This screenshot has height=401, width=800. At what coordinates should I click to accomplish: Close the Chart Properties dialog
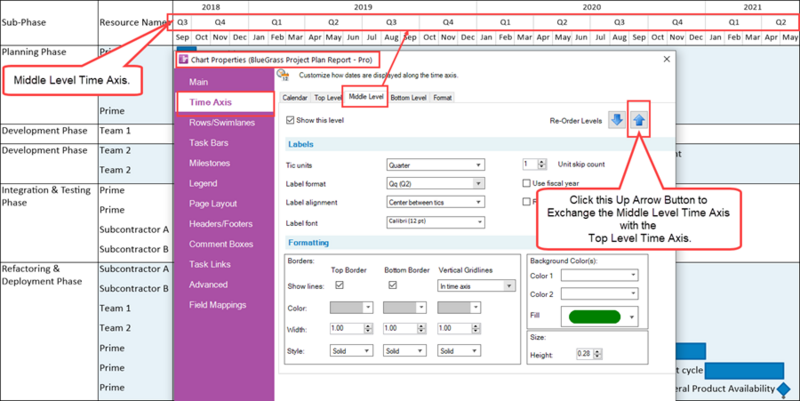click(x=666, y=59)
